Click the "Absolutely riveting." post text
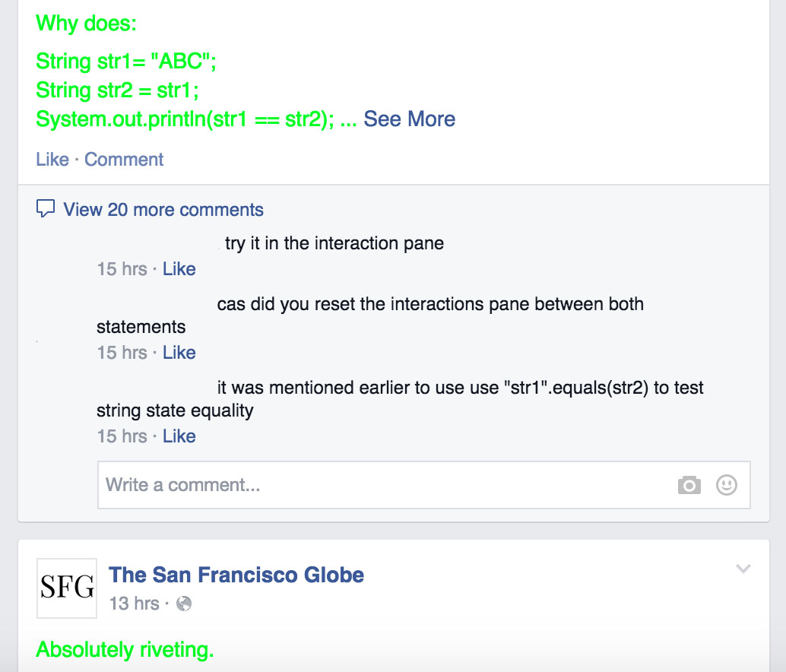The height and width of the screenshot is (672, 786). (125, 650)
